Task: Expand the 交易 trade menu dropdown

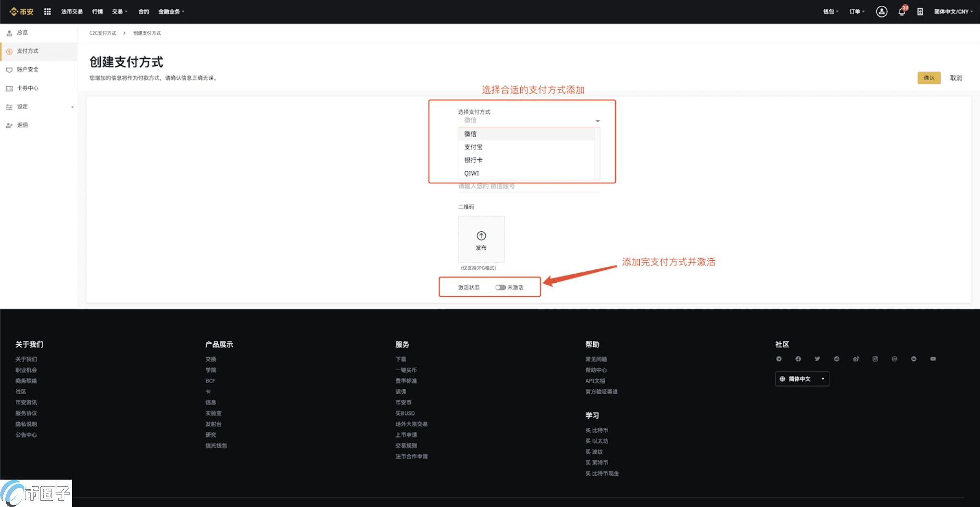Action: tap(120, 12)
